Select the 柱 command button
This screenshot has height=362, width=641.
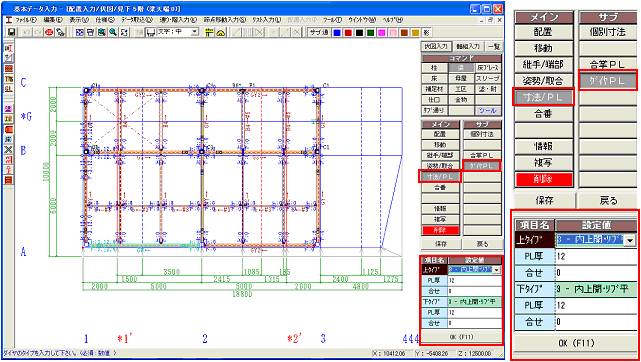(x=434, y=68)
